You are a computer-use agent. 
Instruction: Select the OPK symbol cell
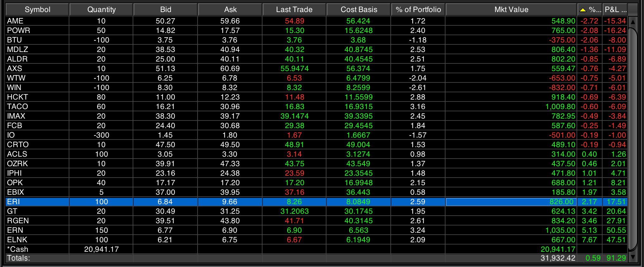click(x=37, y=183)
